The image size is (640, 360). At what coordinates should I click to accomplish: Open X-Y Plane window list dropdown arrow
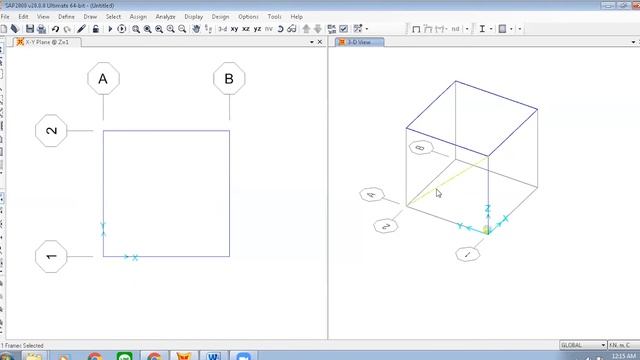pos(312,42)
